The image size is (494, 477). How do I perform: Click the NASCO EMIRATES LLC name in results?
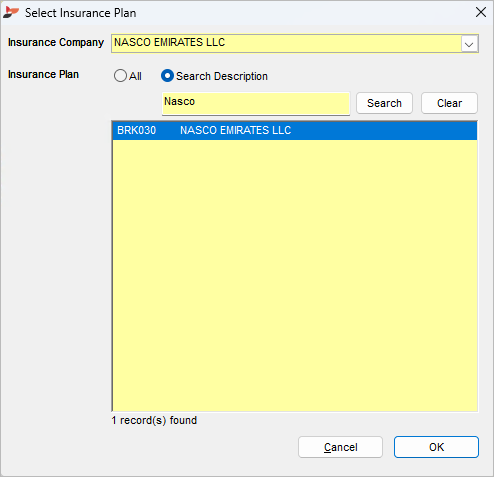click(235, 130)
